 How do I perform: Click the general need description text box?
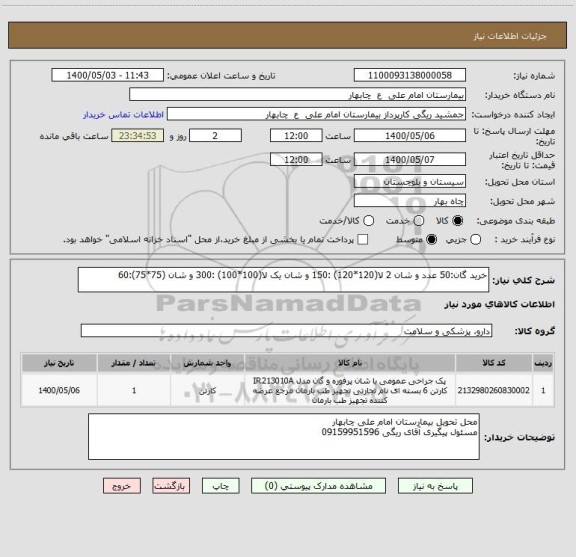pos(284,280)
